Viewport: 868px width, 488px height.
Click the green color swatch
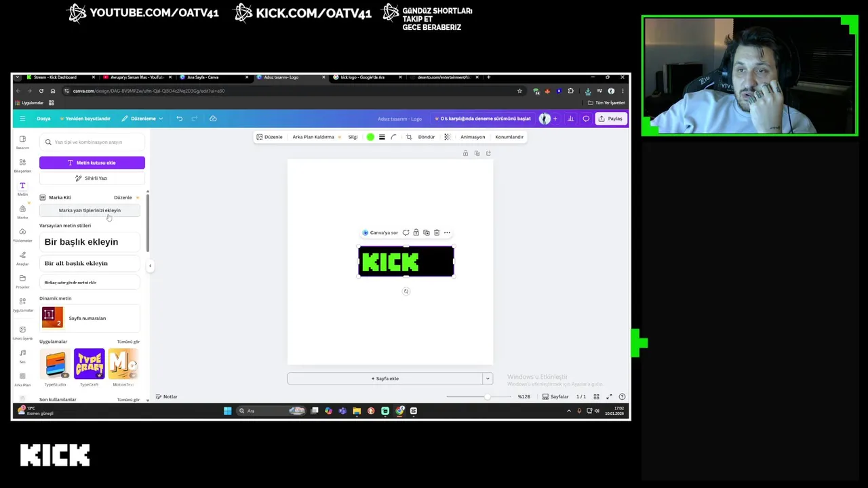coord(370,137)
